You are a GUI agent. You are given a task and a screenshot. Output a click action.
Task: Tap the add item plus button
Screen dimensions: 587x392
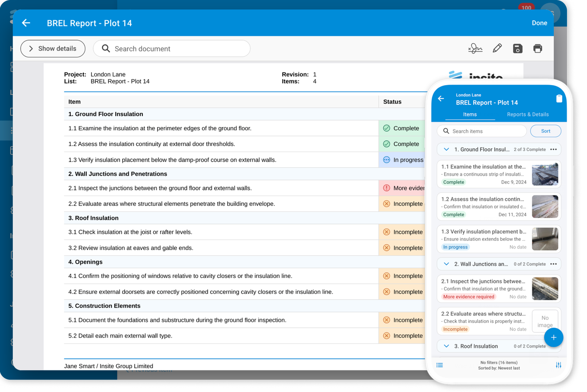pyautogui.click(x=554, y=337)
